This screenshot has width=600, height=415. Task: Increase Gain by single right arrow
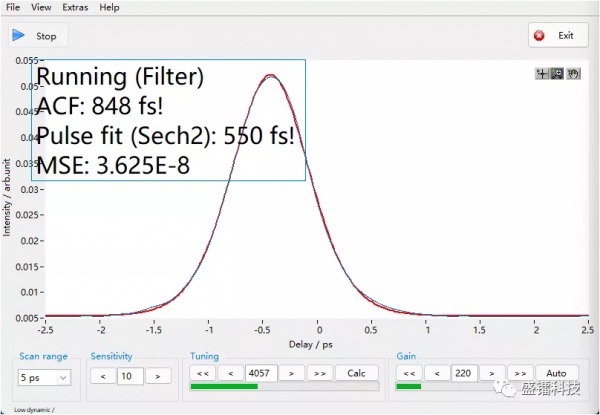(x=490, y=373)
